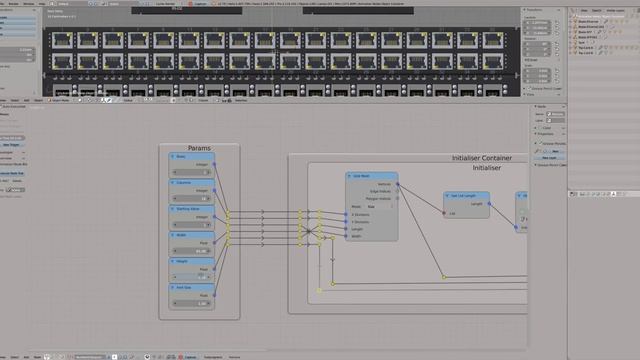640x360 pixels.
Task: Click the Rows node Integer output socket
Action: click(x=214, y=164)
